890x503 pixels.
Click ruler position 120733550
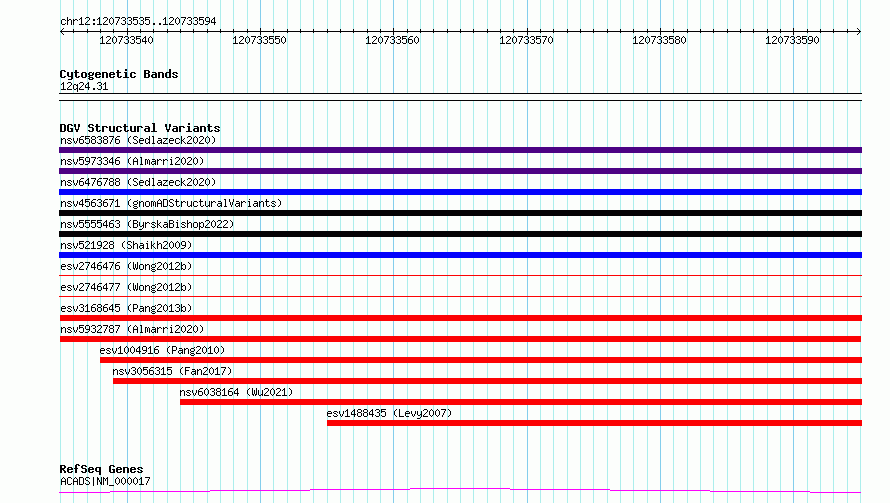(259, 40)
